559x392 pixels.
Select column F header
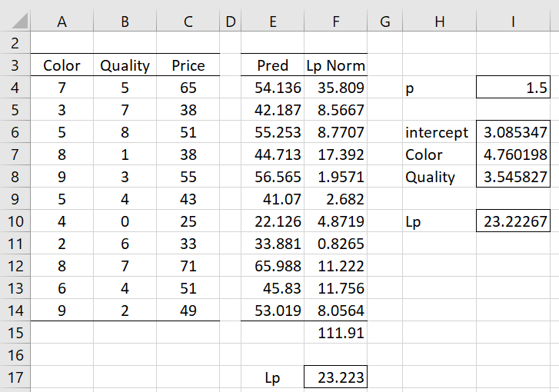coord(335,22)
